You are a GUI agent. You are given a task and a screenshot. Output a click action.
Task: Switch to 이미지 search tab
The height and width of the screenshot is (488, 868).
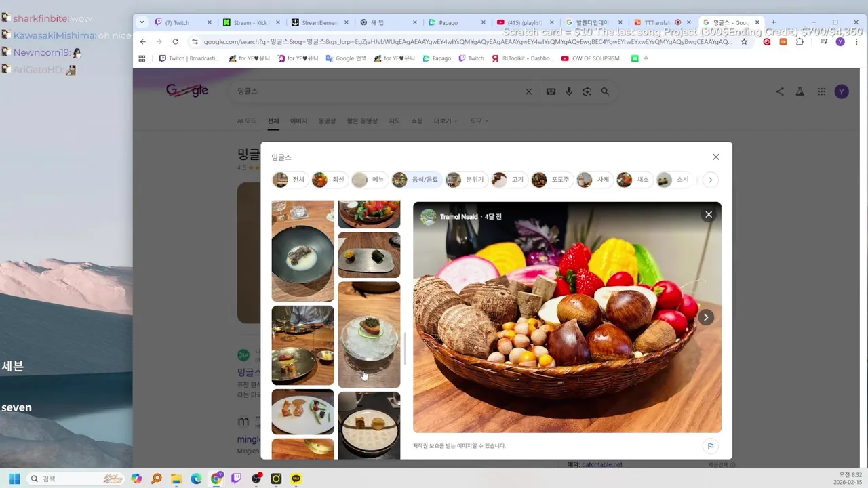299,121
